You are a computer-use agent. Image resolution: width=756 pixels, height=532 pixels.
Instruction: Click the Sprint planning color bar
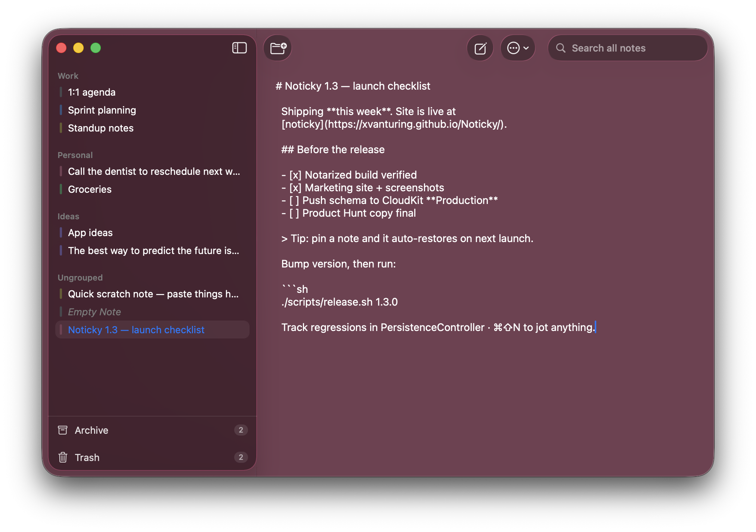pos(61,110)
